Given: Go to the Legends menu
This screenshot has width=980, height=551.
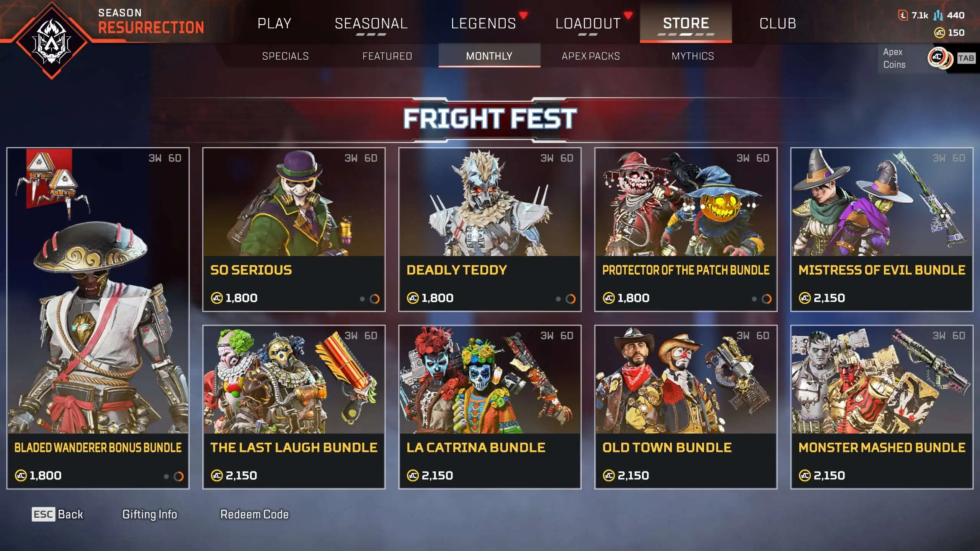Looking at the screenshot, I should [483, 23].
